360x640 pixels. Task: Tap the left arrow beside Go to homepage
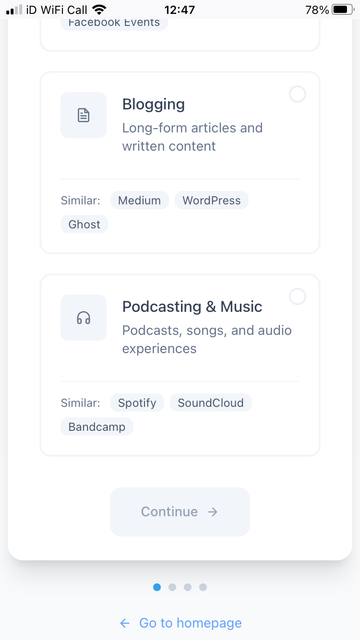[x=124, y=623]
